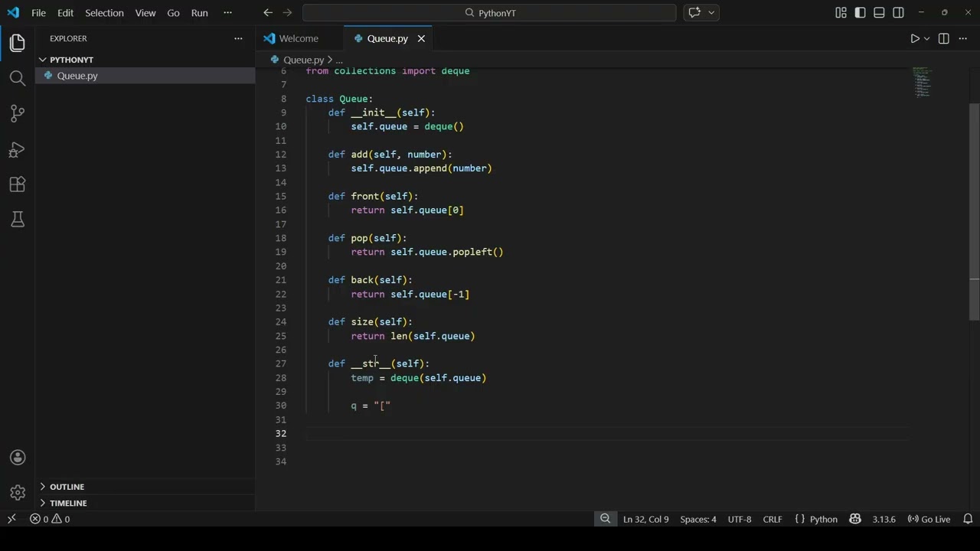Open notifications bell in status bar
980x551 pixels.
coord(968,519)
